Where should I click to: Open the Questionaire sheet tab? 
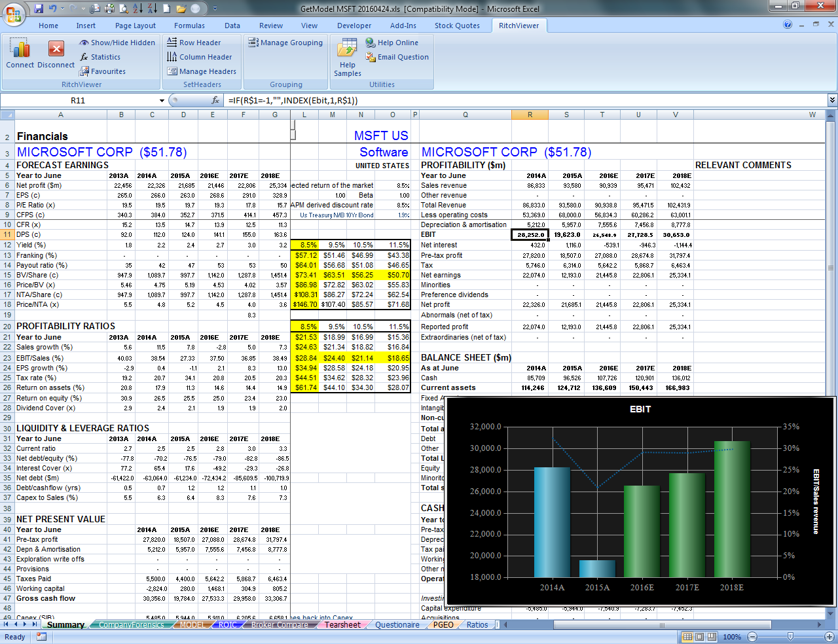coord(397,625)
